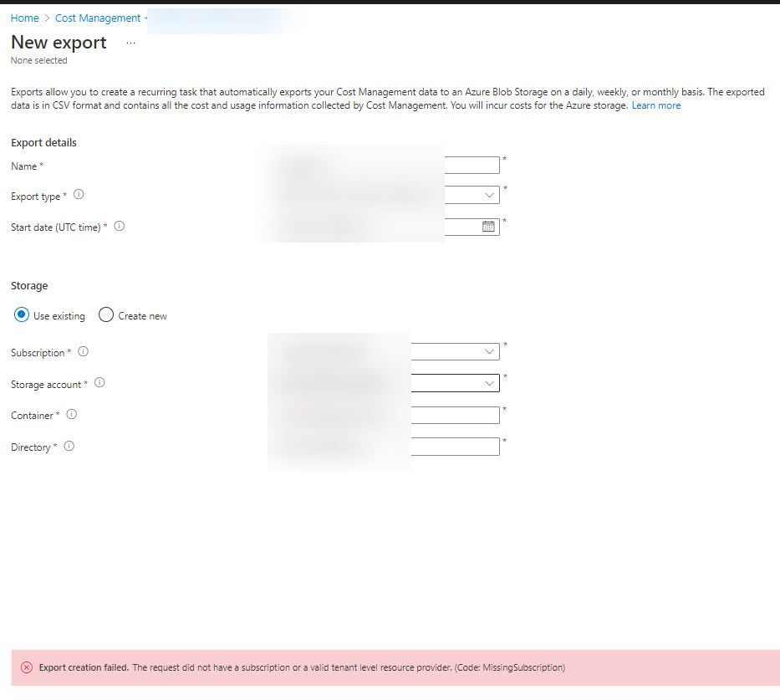Viewport: 780px width, 700px height.
Task: Select the Create new storage option
Action: [106, 315]
